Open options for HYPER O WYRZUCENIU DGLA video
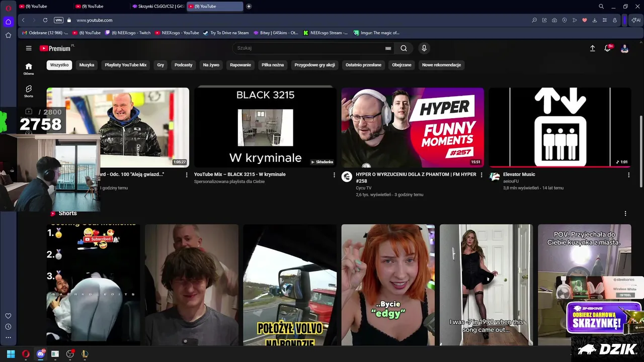The image size is (644, 362). (x=481, y=175)
